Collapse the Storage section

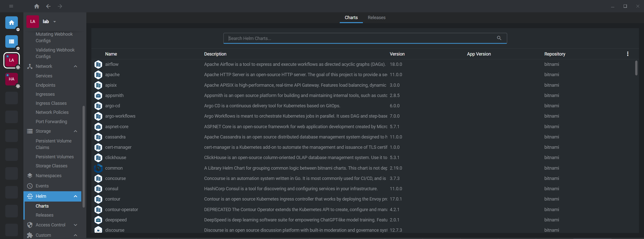(75, 131)
